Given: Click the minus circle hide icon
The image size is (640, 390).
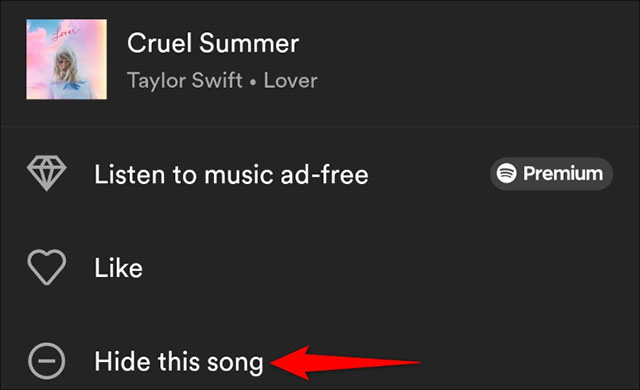Looking at the screenshot, I should pos(47,361).
